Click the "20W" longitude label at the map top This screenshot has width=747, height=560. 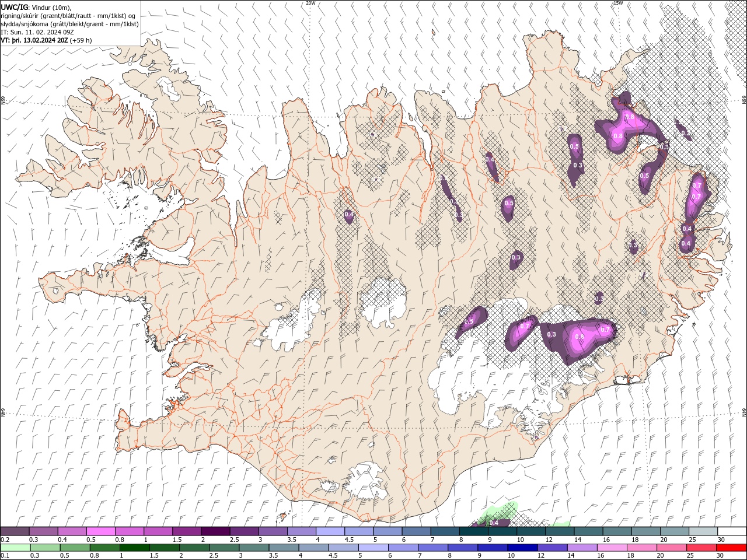311,3
